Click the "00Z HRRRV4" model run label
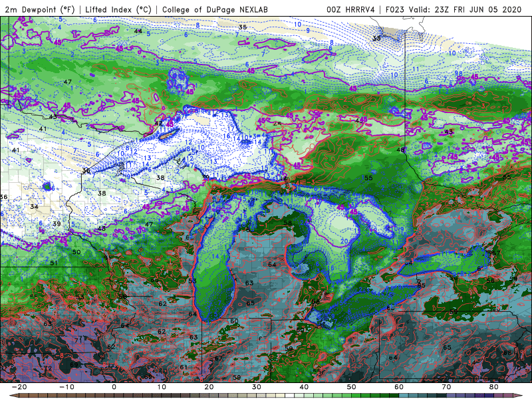This screenshot has height=399, width=532. [x=350, y=9]
